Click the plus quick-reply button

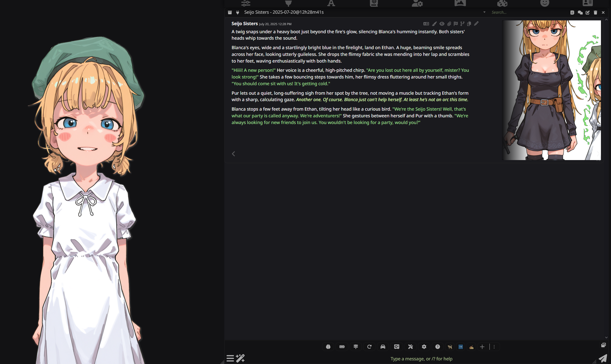(482, 347)
